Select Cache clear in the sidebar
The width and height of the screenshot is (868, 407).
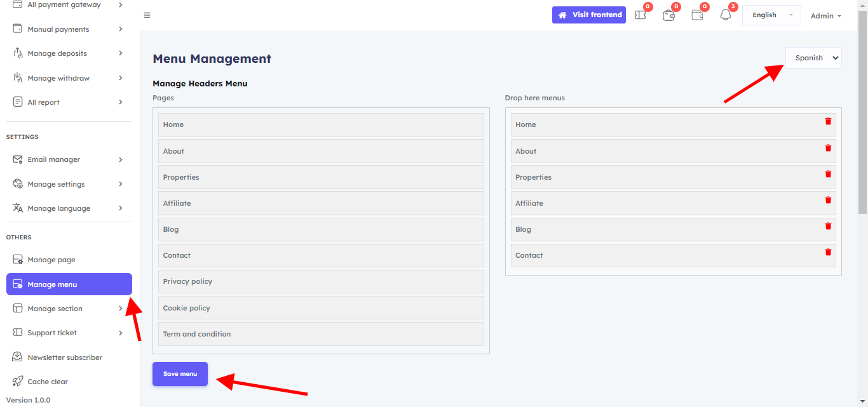click(x=48, y=382)
